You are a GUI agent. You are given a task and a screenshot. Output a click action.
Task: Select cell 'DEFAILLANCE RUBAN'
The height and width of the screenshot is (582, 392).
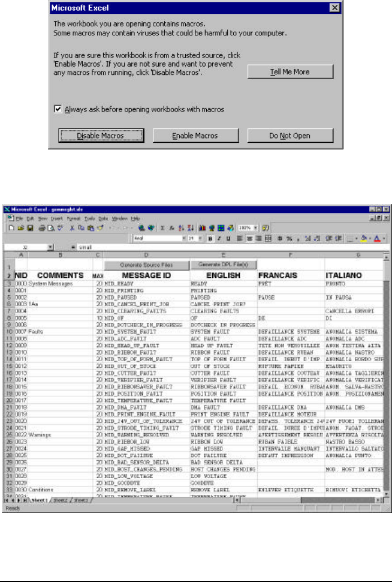coord(291,352)
